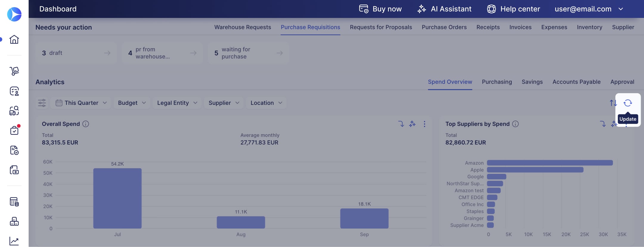Viewport: 644px width, 247px height.
Task: Expand the Budget filter dropdown
Action: tap(132, 103)
